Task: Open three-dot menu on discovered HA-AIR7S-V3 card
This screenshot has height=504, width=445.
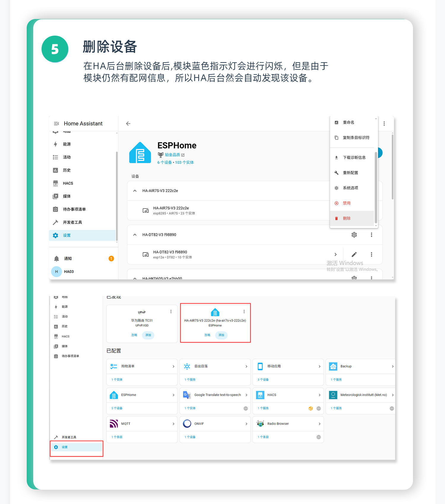Action: click(244, 311)
